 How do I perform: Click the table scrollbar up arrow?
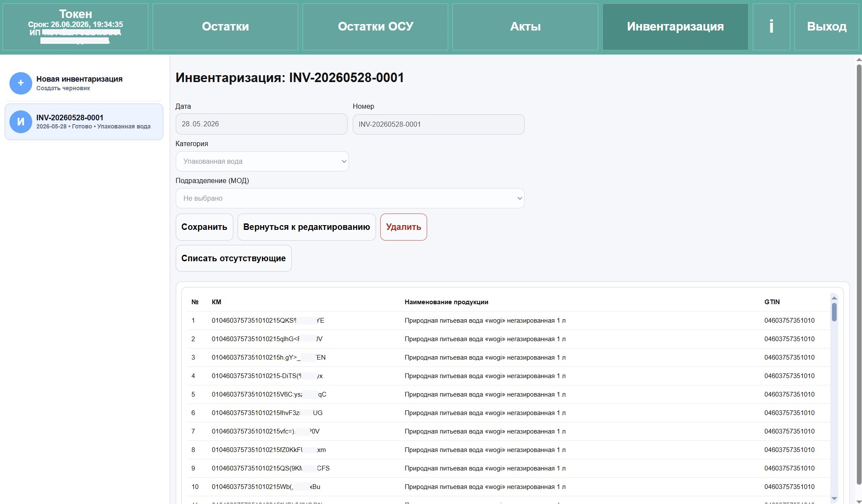click(834, 298)
